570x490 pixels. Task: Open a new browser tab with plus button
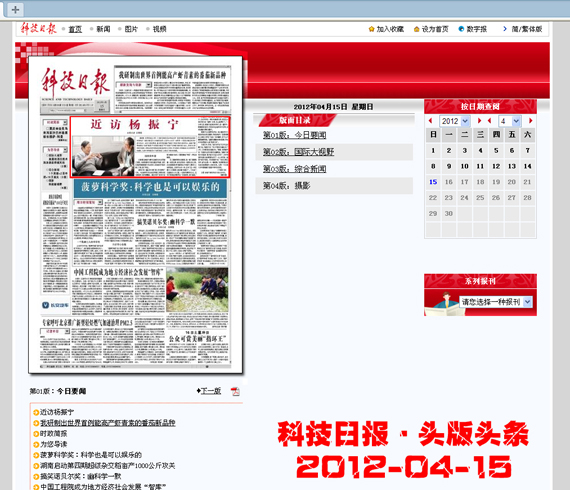(15, 9)
